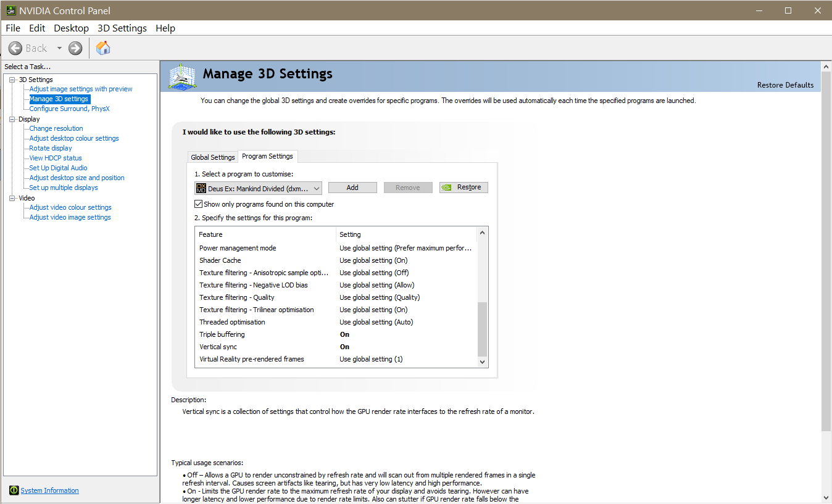Click Power management 'Prefer maximum performance' value

(x=406, y=248)
